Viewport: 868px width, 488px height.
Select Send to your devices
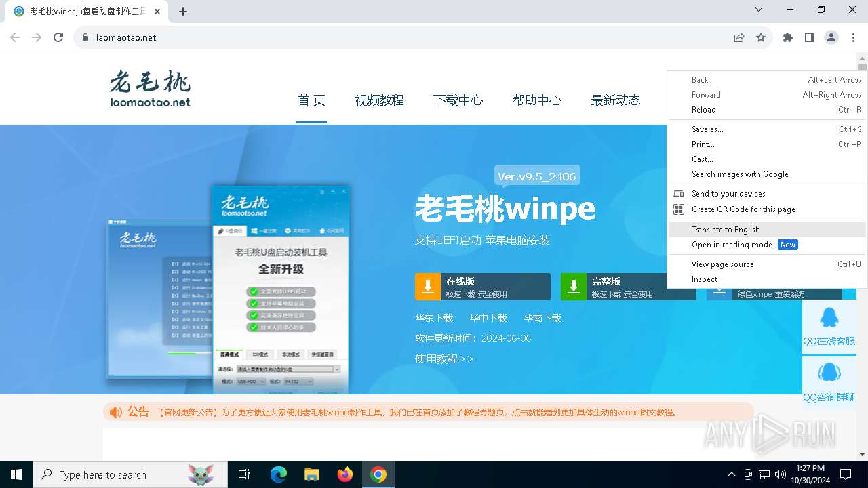pos(767,194)
